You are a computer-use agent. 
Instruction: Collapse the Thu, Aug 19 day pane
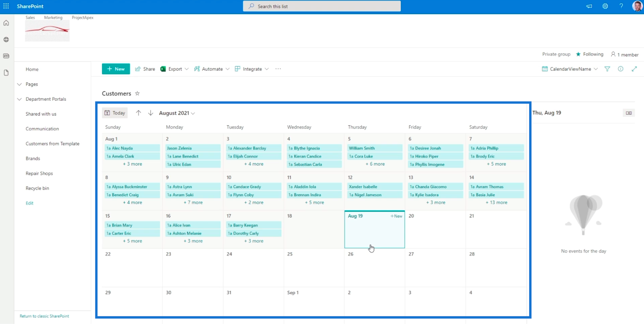tap(629, 113)
